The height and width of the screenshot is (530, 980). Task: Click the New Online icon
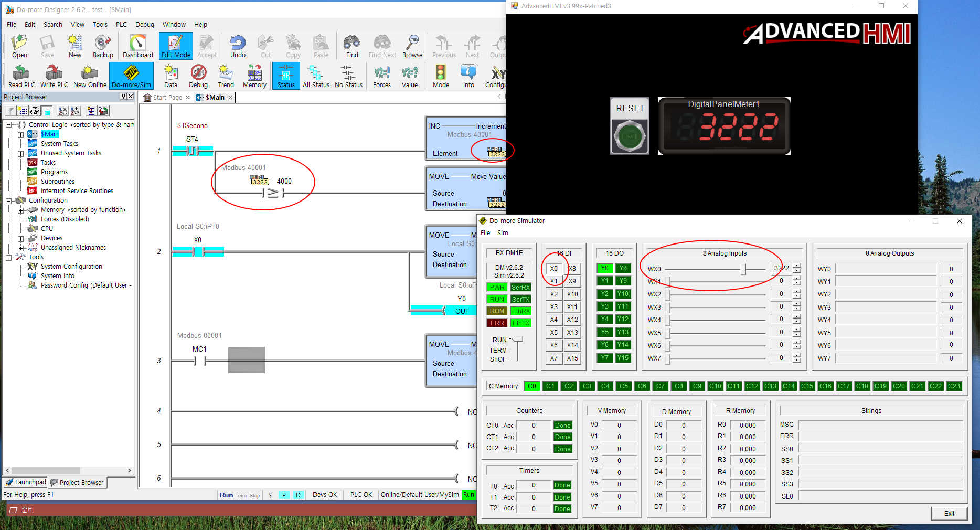tap(90, 76)
